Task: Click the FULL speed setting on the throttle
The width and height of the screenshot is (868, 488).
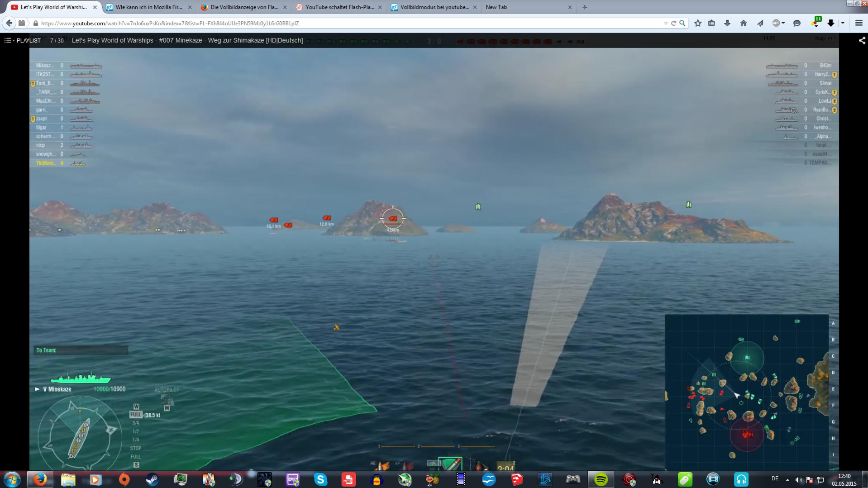Action: tap(135, 415)
